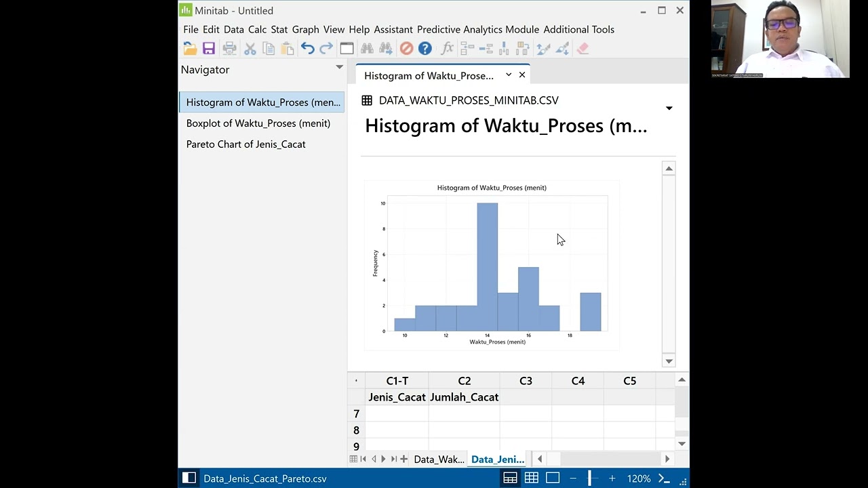Click the Find and Replace binoculars icon

386,49
